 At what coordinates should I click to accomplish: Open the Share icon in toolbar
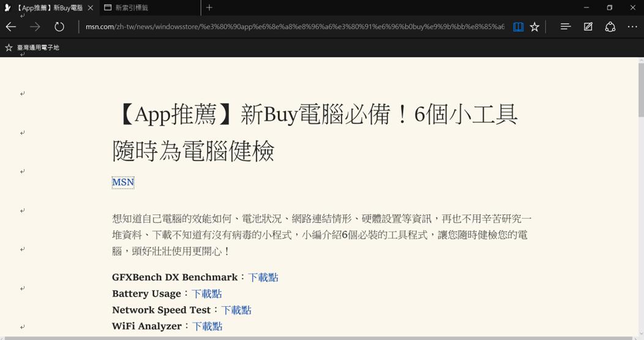[610, 27]
